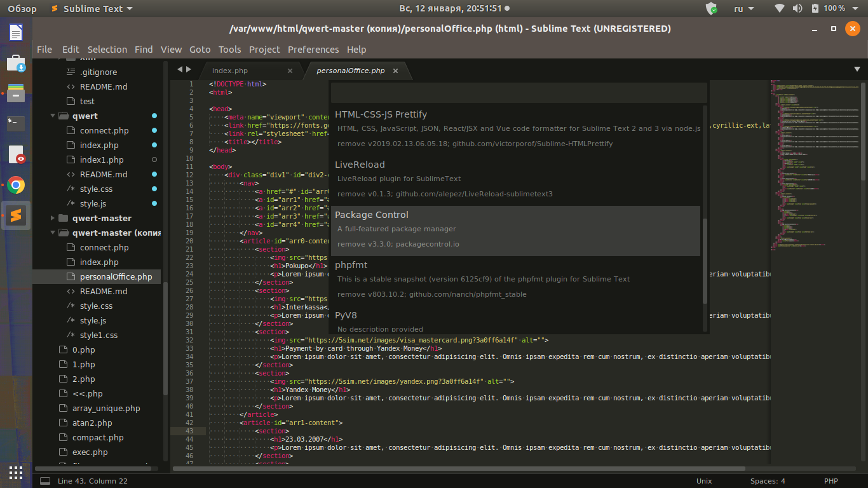Show applications grid in the dock
The image size is (868, 488).
[x=16, y=472]
